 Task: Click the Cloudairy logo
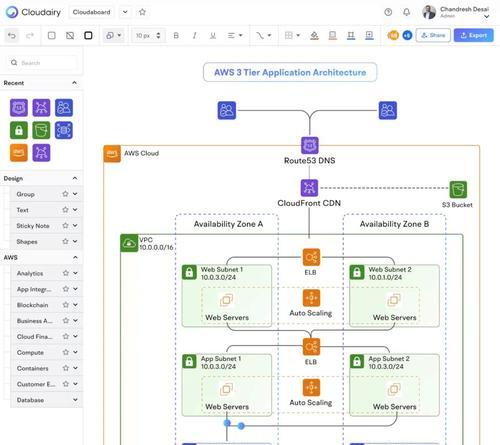pyautogui.click(x=33, y=12)
